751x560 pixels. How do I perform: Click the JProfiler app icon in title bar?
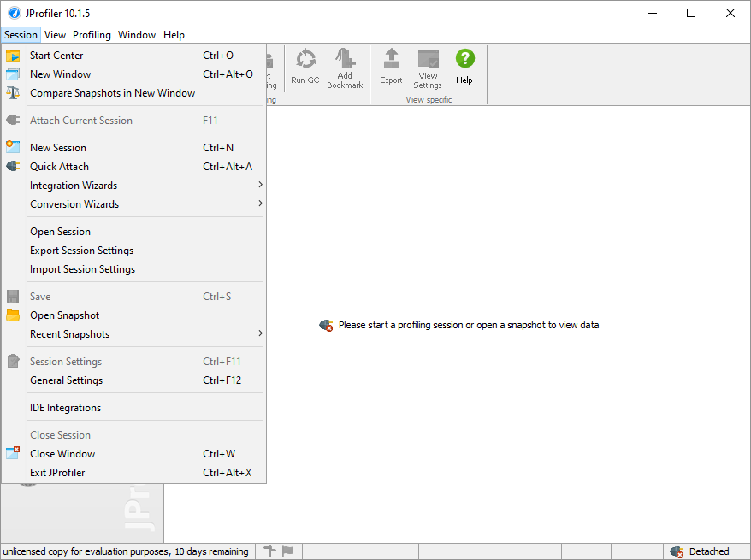click(15, 13)
